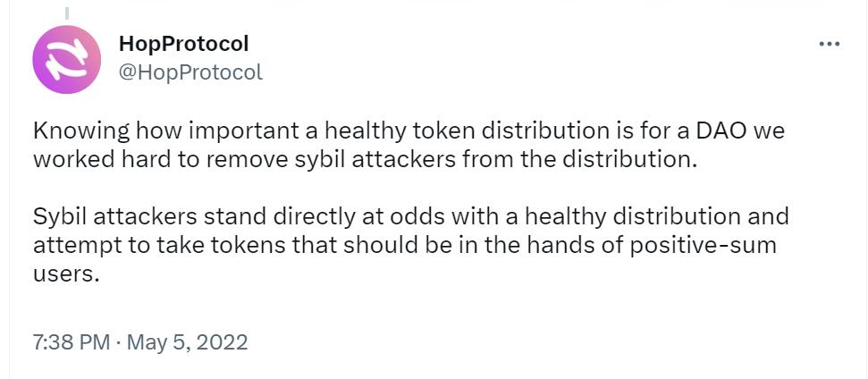Open the HopProtocol display name profile link
The height and width of the screenshot is (379, 868).
click(183, 43)
